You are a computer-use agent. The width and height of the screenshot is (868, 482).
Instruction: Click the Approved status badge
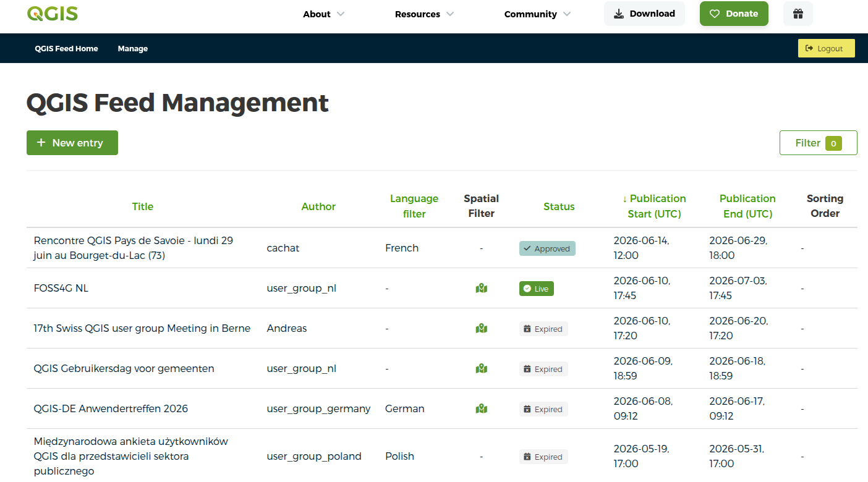coord(547,248)
